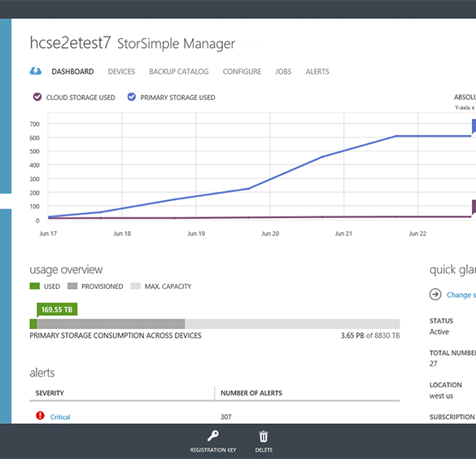Click the red Critical alert icon
Screen dimensions: 476x459
(x=40, y=416)
